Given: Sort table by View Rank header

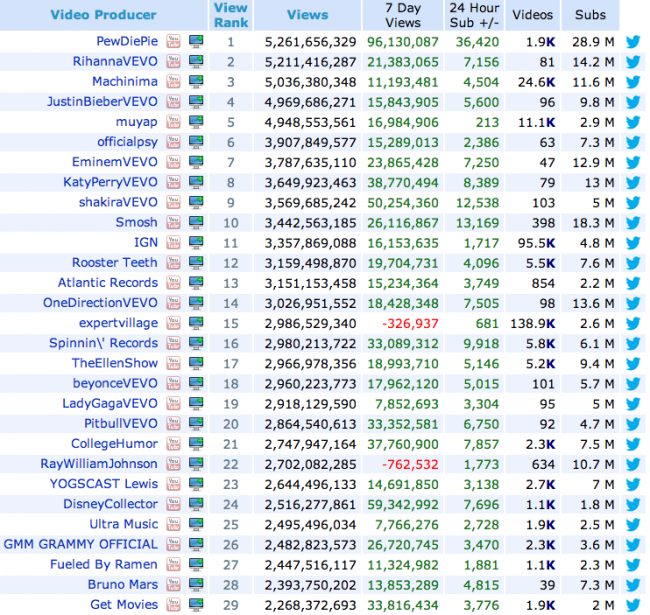Looking at the screenshot, I should click(231, 15).
